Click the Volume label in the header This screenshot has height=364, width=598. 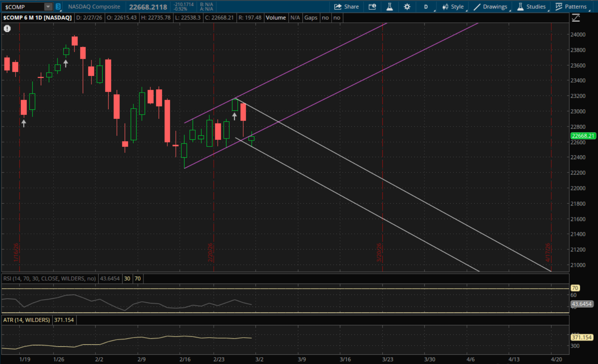(x=276, y=18)
